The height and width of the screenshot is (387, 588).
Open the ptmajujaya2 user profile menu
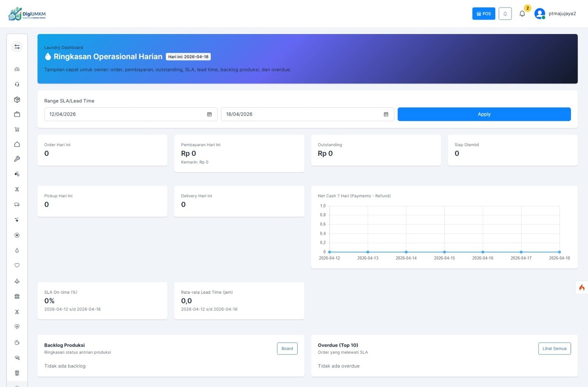pos(555,14)
